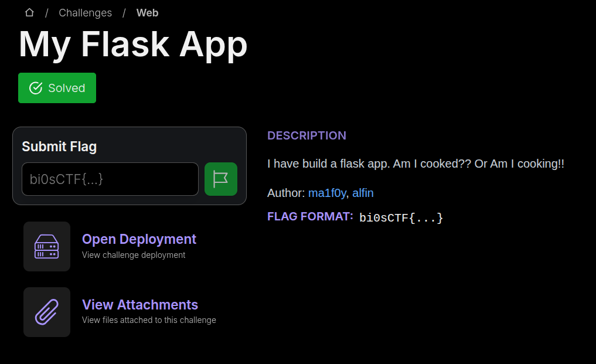The width and height of the screenshot is (596, 364).
Task: Select the Web breadcrumb item
Action: [147, 12]
